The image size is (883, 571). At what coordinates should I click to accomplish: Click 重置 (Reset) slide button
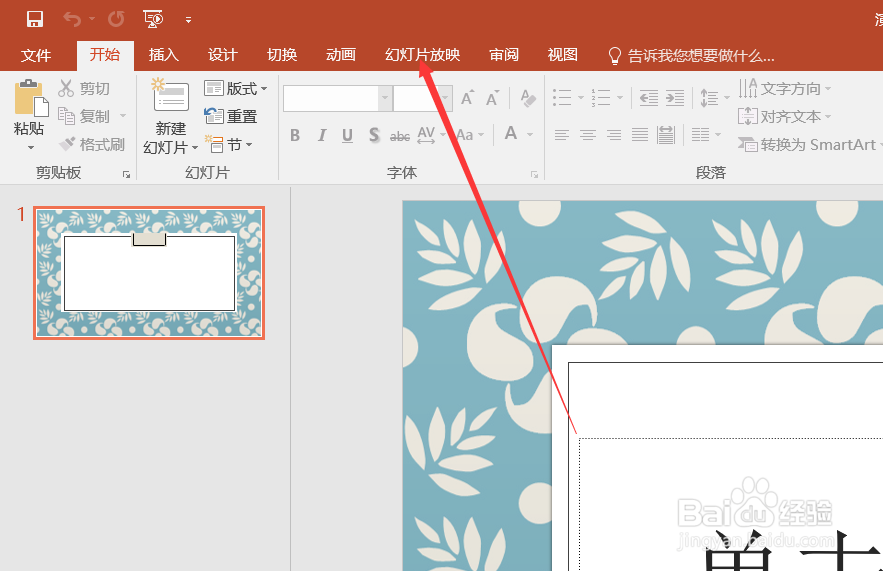(230, 116)
